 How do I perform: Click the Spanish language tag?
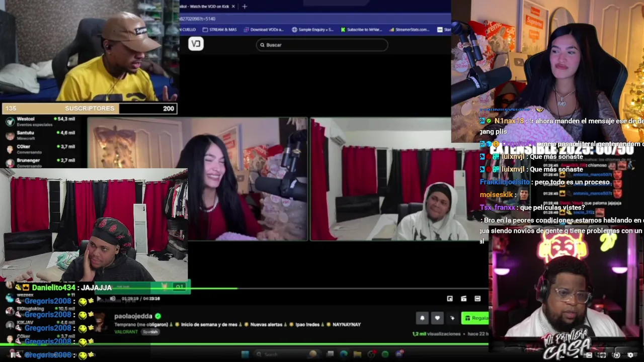click(150, 332)
